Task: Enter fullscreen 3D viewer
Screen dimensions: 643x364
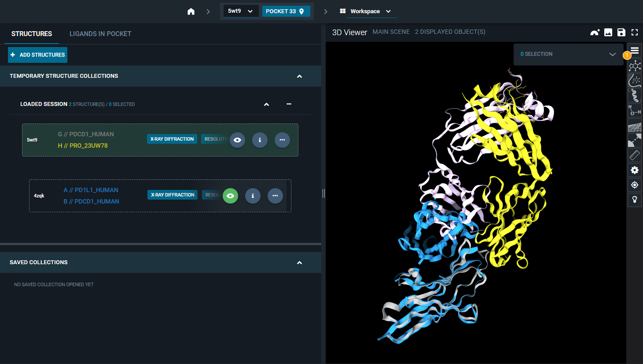Action: click(635, 32)
